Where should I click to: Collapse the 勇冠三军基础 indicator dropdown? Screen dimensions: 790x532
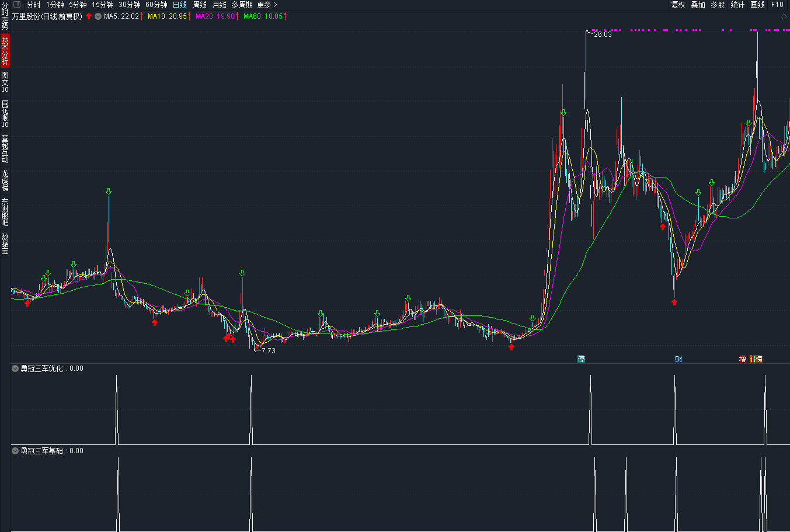coord(15,451)
